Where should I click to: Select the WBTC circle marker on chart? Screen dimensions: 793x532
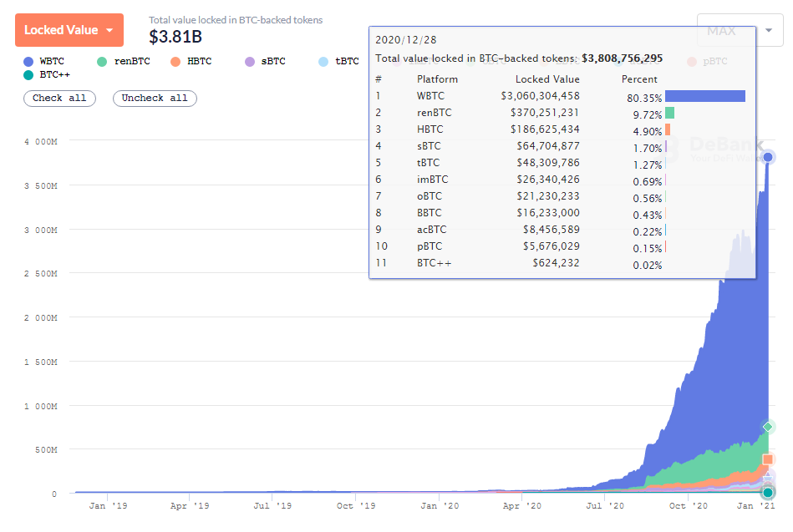[x=768, y=157]
